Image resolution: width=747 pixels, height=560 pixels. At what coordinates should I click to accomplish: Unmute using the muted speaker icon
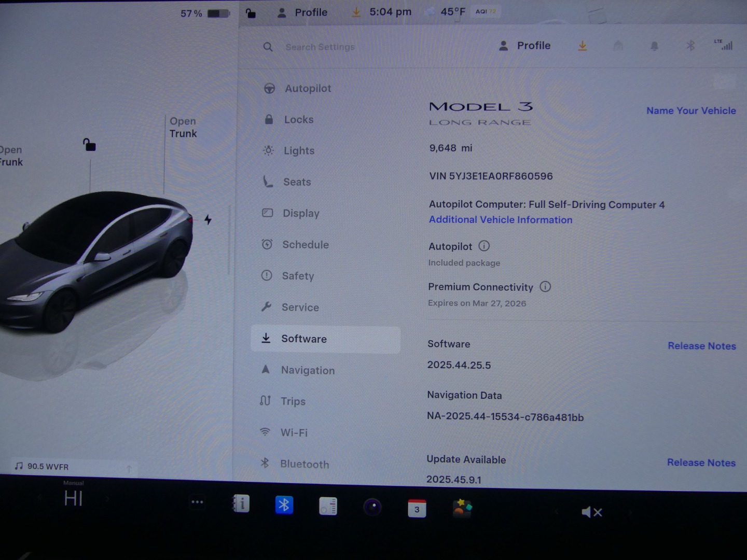pyautogui.click(x=591, y=512)
